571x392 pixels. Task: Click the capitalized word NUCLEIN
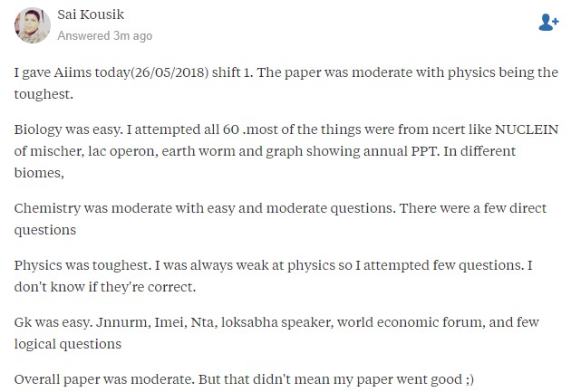(527, 129)
